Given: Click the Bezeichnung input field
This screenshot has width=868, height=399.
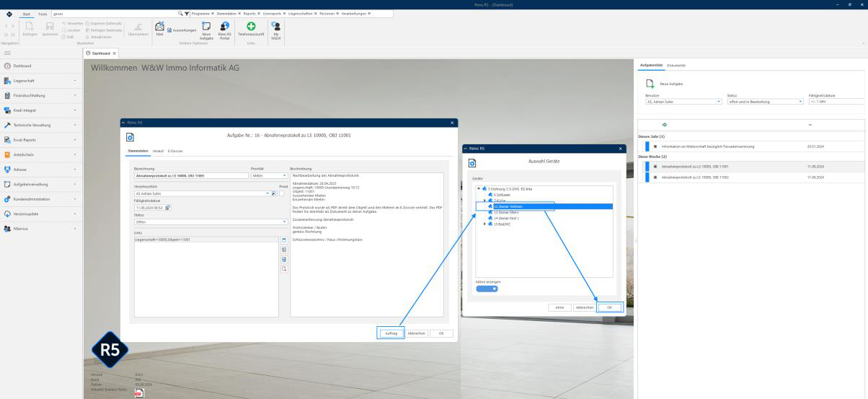Looking at the screenshot, I should point(190,175).
